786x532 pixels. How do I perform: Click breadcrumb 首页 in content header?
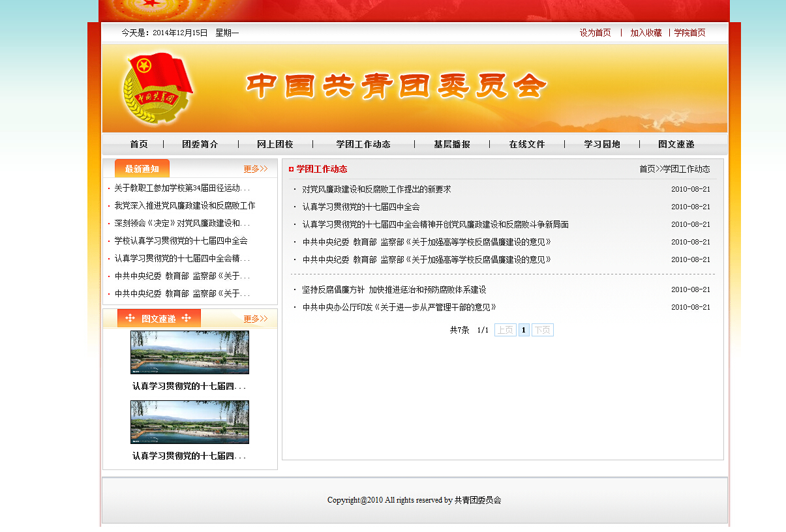(647, 169)
